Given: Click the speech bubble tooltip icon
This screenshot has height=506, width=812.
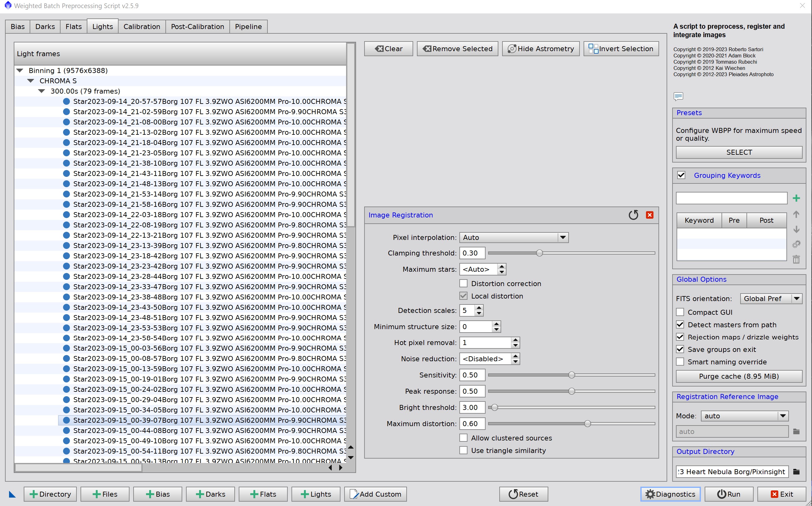Looking at the screenshot, I should point(678,96).
